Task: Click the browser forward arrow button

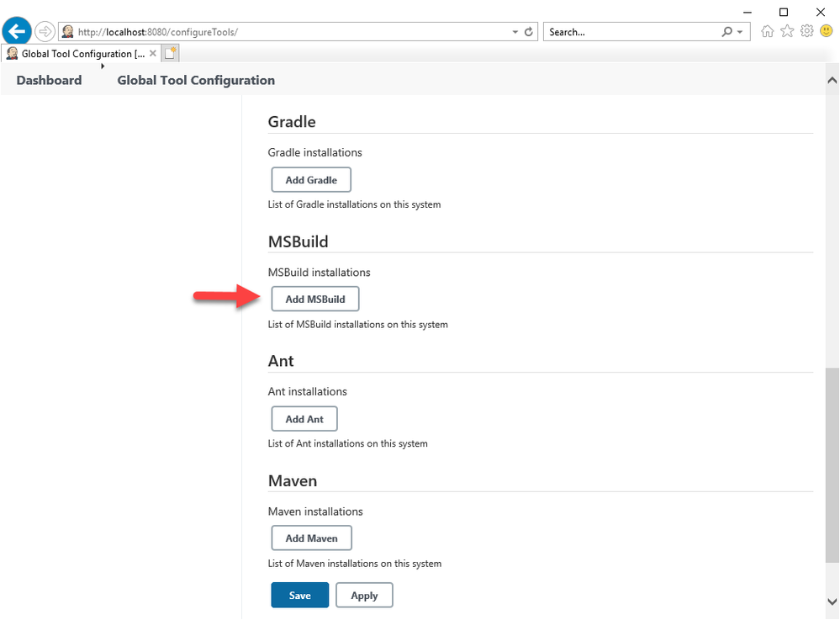Action: [45, 32]
